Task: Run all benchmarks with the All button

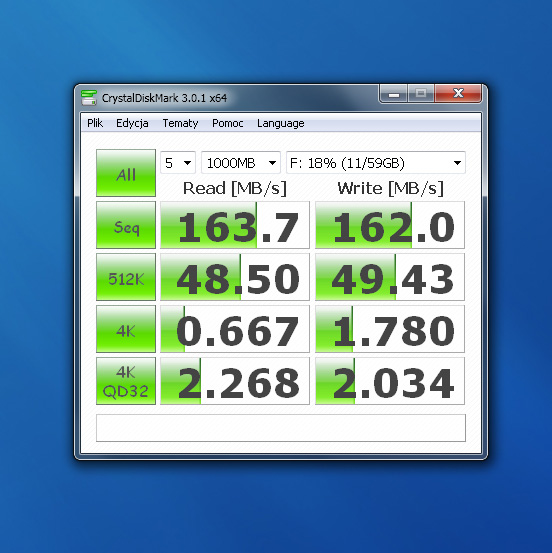Action: point(126,173)
